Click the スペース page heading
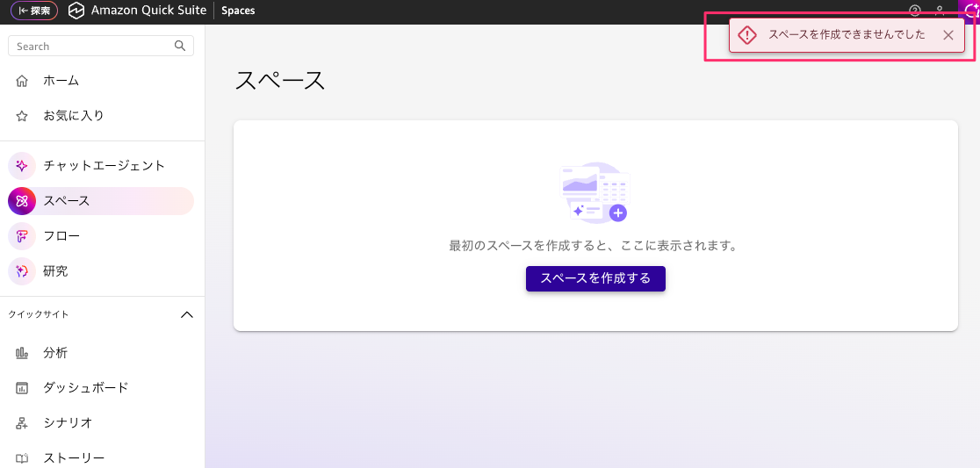 coord(280,82)
